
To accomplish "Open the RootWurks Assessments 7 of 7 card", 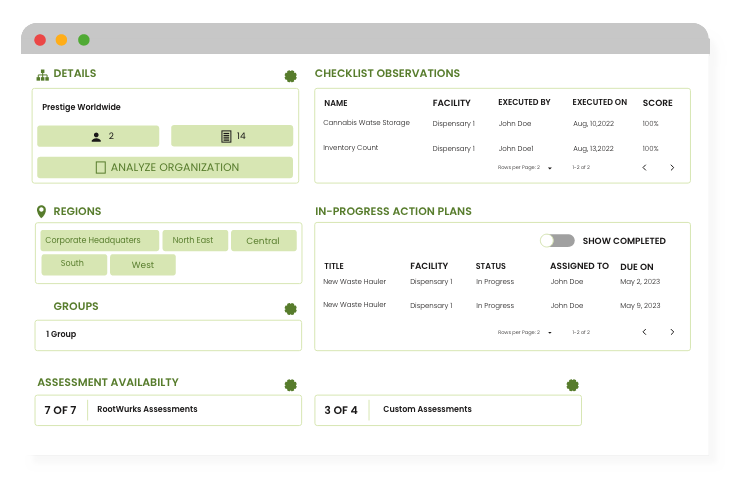I will coord(168,410).
